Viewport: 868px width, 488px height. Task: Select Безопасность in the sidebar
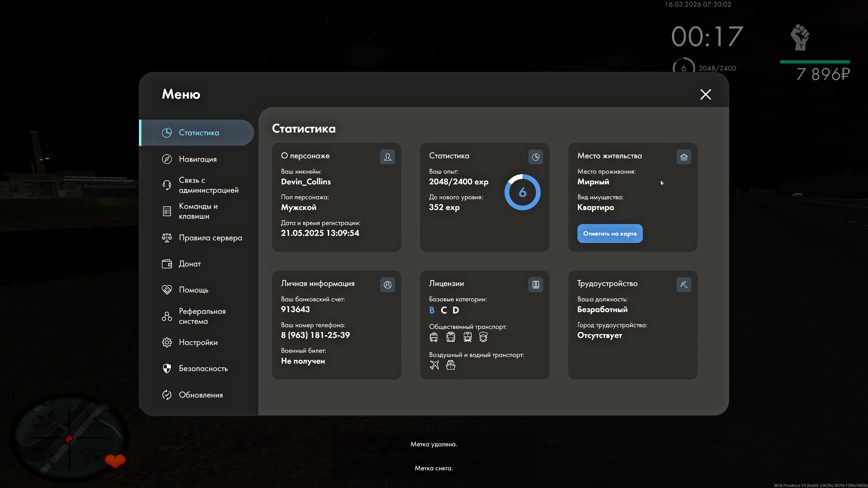coord(203,368)
